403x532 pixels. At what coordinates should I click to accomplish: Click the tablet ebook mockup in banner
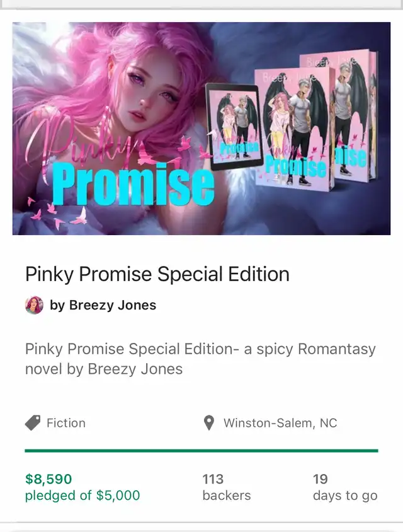point(233,127)
